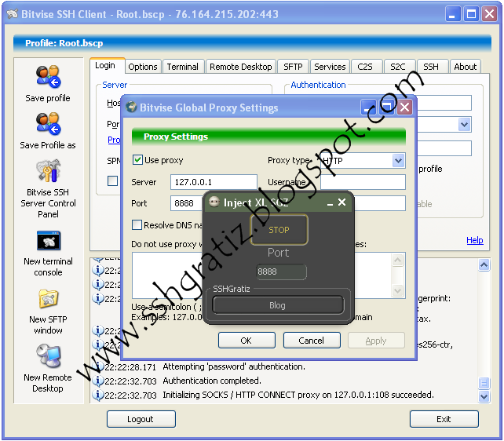Screen dimensions: 504x441
Task: Click the Logout button
Action: click(x=141, y=419)
